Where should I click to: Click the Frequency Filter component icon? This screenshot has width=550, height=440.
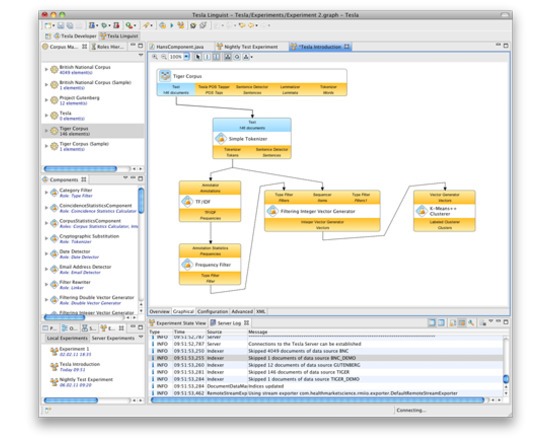(x=187, y=264)
